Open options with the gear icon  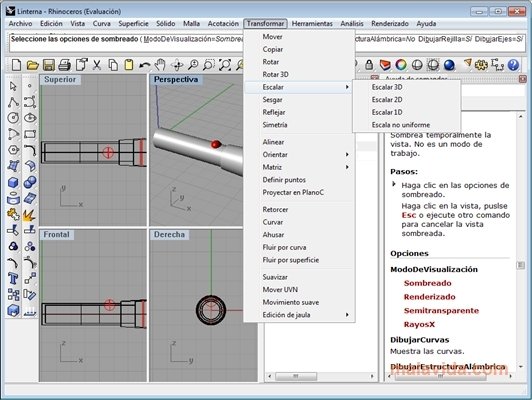tap(481, 64)
